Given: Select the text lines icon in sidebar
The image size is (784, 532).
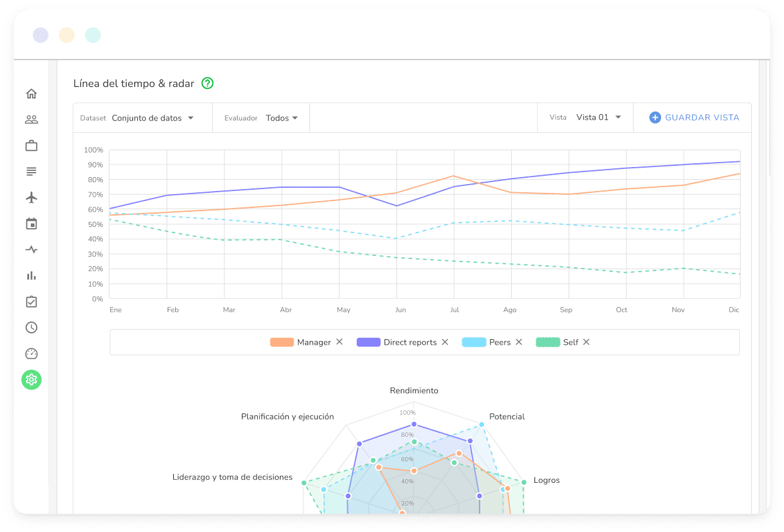Looking at the screenshot, I should coord(32,171).
